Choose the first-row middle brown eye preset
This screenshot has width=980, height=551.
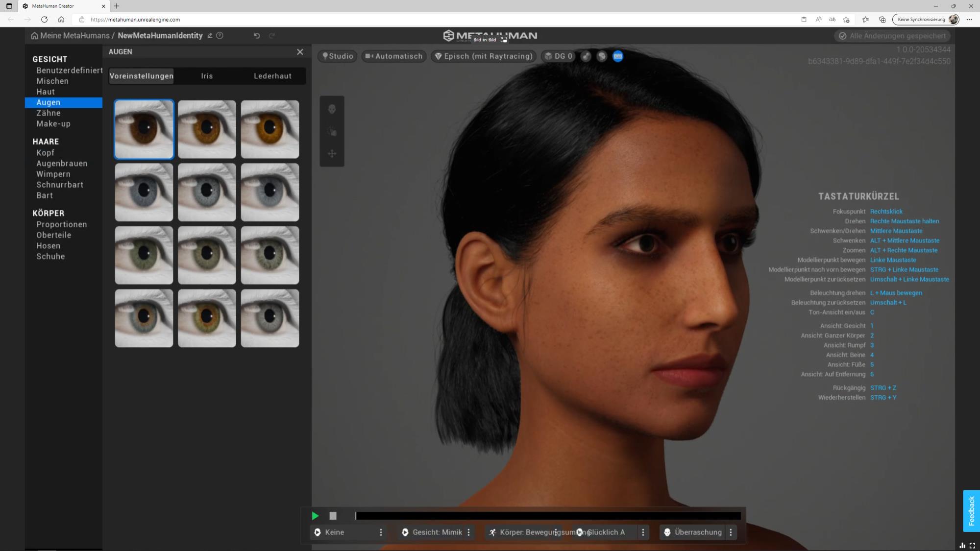(x=207, y=129)
